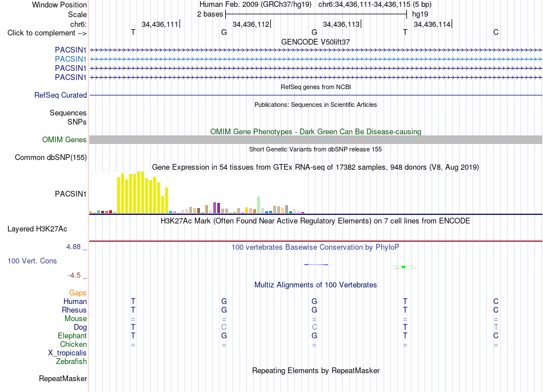Click the Common dbSNP(155) label
This screenshot has width=543, height=392.
click(x=51, y=158)
